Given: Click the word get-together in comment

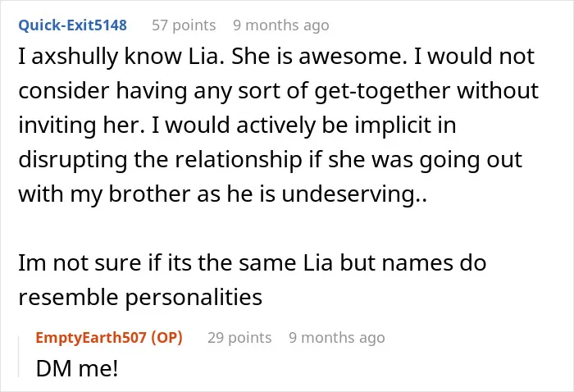Looking at the screenshot, I should (382, 91).
